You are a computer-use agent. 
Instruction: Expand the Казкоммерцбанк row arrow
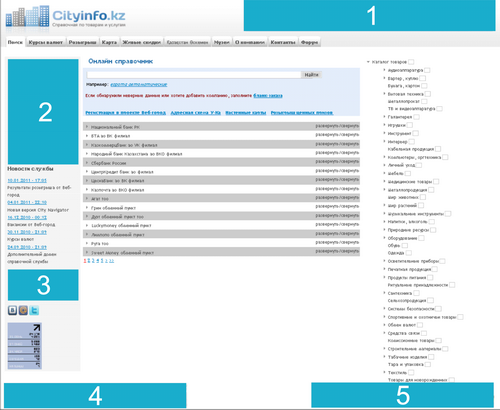coord(87,145)
